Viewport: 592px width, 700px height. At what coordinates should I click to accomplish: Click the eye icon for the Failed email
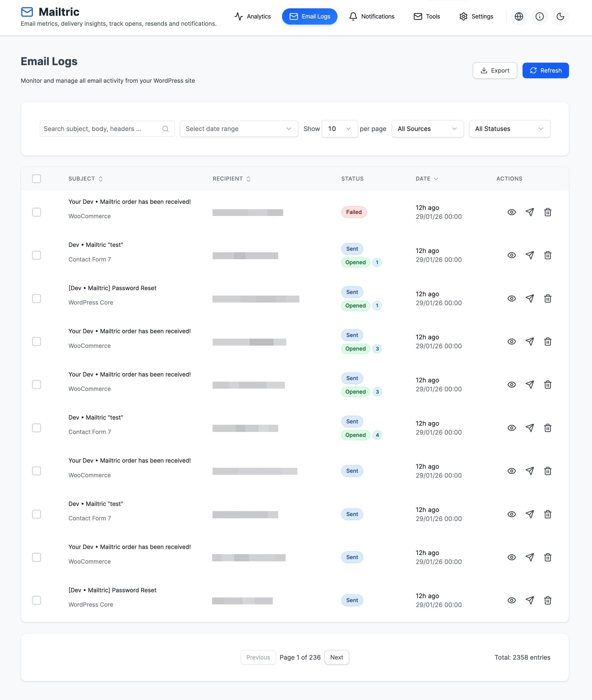coord(512,212)
